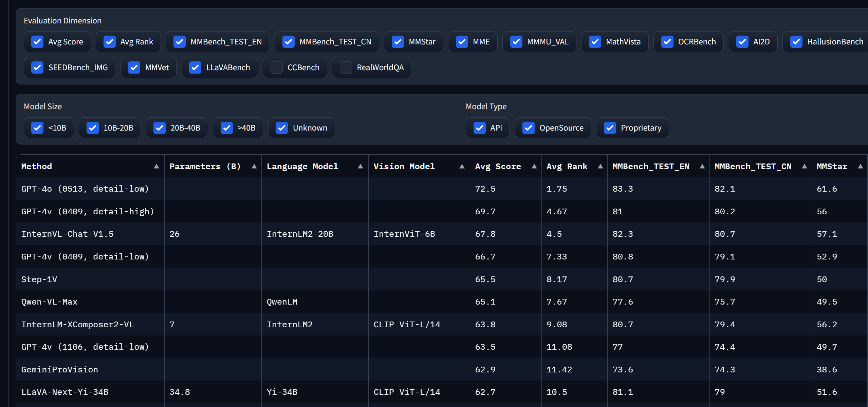Click the Model Size section label
Image resolution: width=868 pixels, height=407 pixels.
click(x=43, y=106)
